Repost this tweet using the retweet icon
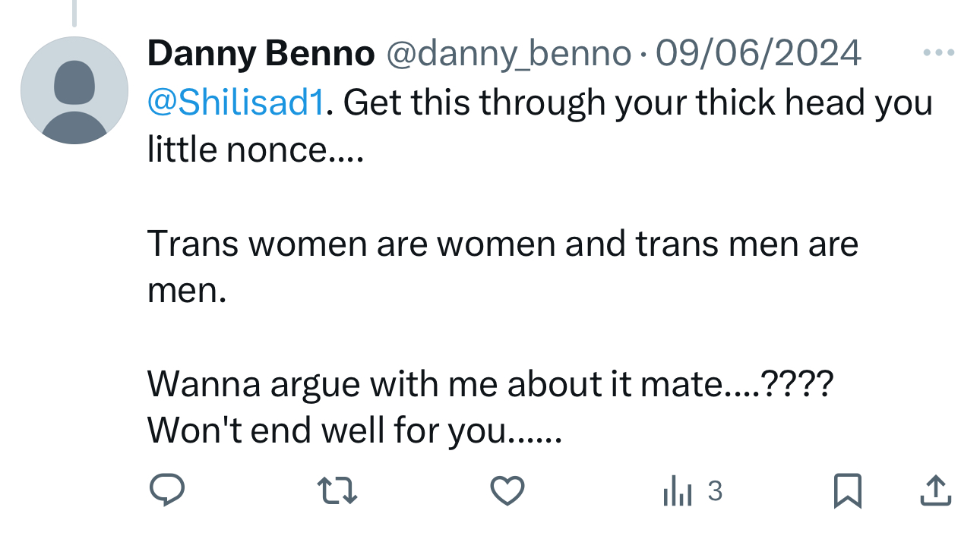The height and width of the screenshot is (539, 980). (x=337, y=490)
